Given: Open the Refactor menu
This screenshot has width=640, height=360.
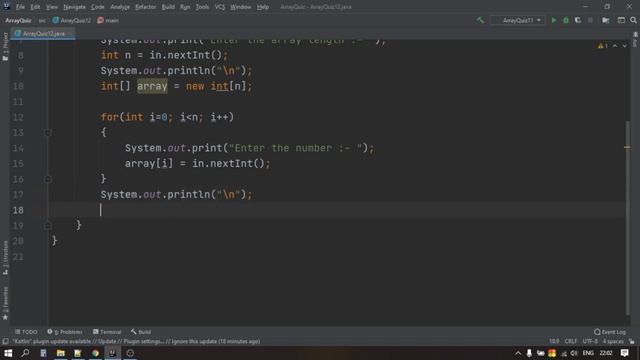Looking at the screenshot, I should 145,7.
